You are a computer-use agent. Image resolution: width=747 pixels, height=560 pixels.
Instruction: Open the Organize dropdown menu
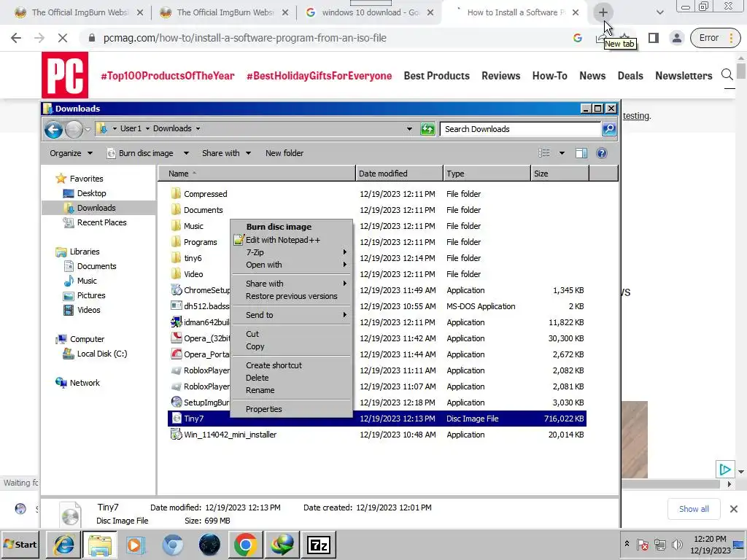point(71,153)
